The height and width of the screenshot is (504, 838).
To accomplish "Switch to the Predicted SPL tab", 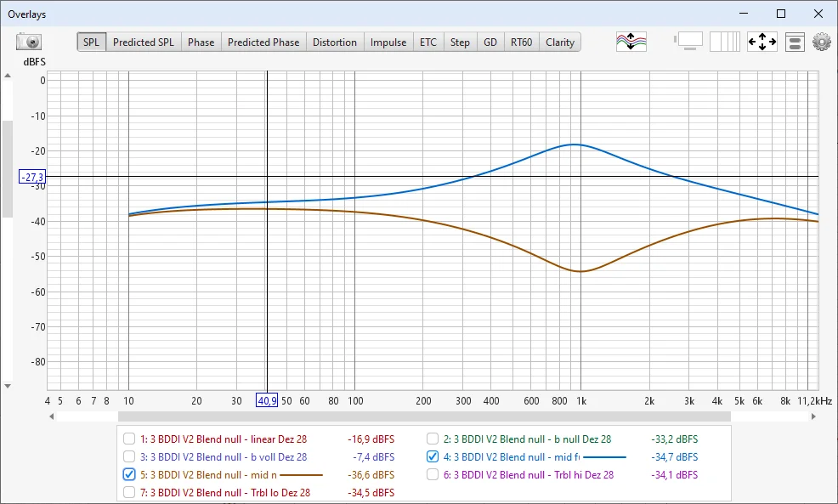I will click(143, 42).
